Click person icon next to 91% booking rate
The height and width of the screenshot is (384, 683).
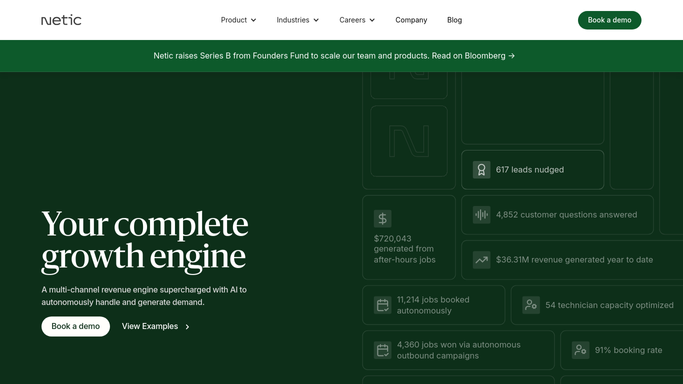[x=580, y=350]
